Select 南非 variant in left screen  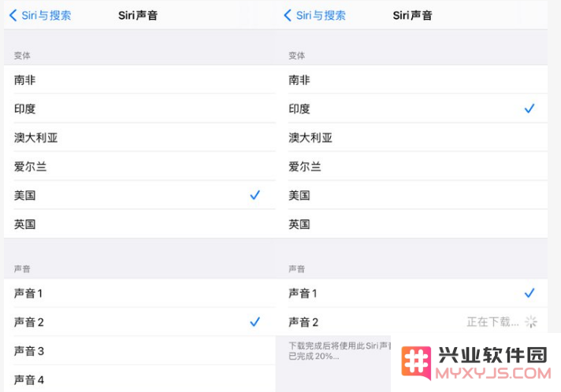click(x=139, y=80)
